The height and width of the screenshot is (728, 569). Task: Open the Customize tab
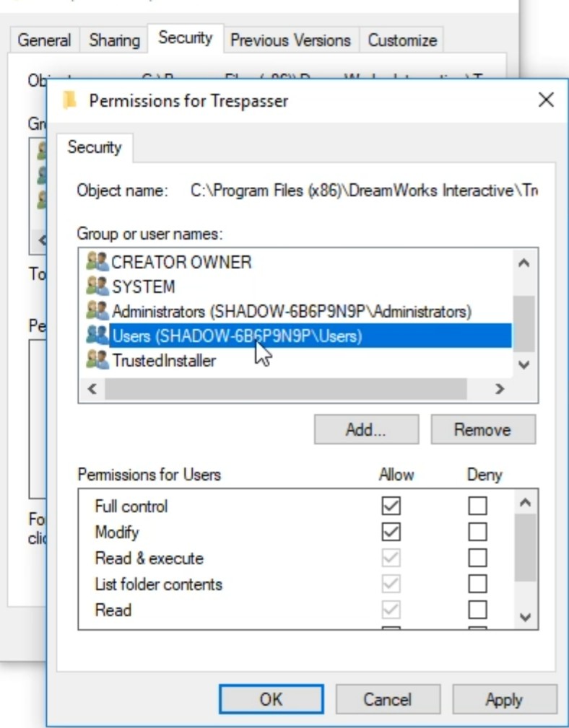pyautogui.click(x=402, y=40)
